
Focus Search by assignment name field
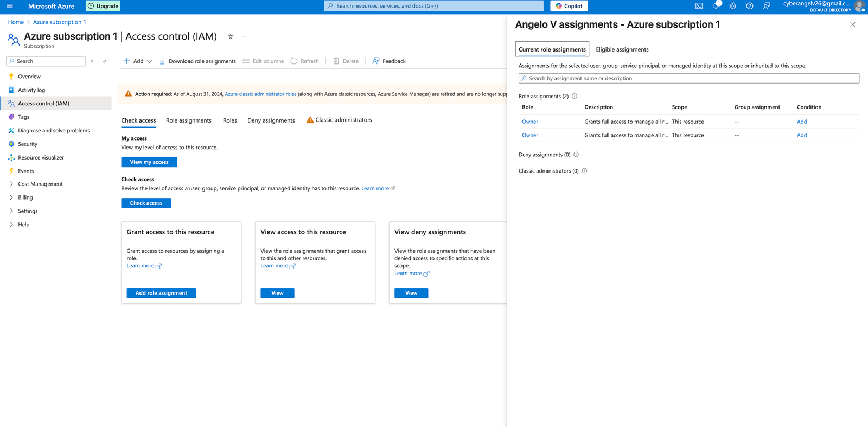pos(689,79)
